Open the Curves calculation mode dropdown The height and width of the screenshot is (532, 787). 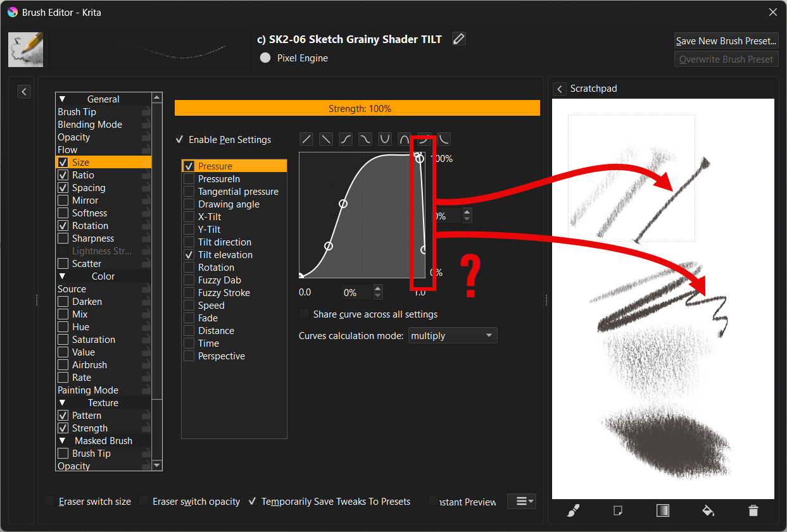pyautogui.click(x=453, y=336)
